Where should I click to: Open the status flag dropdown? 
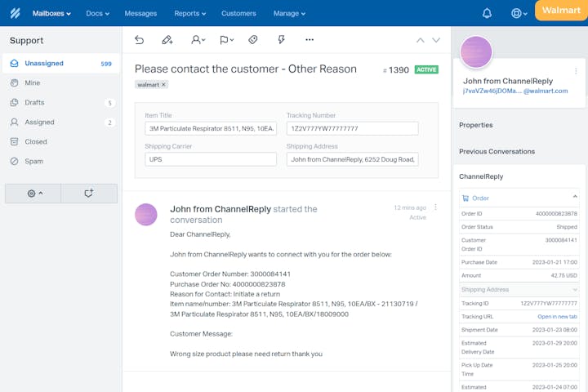click(226, 39)
